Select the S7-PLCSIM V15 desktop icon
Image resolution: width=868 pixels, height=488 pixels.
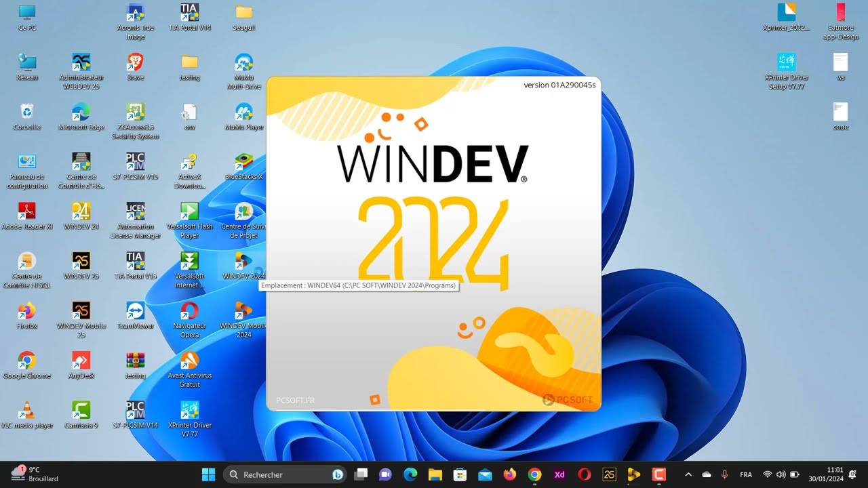136,166
